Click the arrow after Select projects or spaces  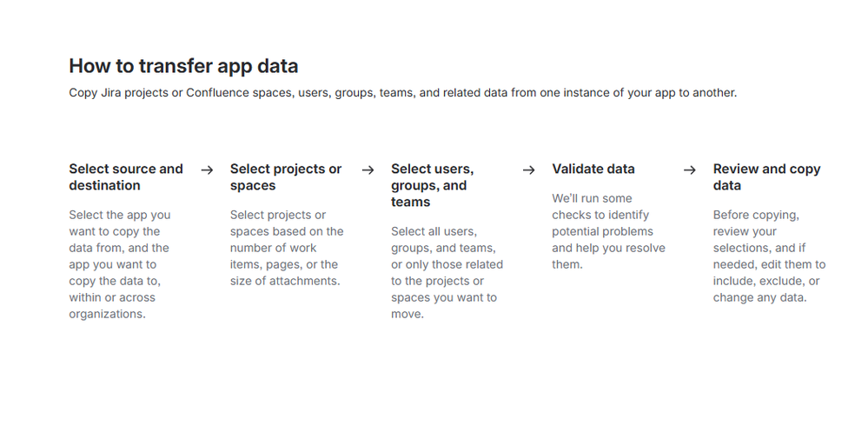point(368,170)
